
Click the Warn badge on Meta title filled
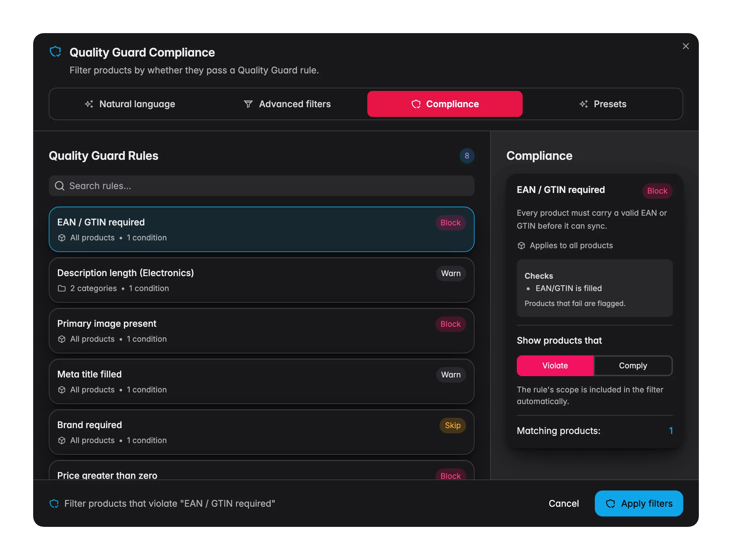tap(451, 375)
